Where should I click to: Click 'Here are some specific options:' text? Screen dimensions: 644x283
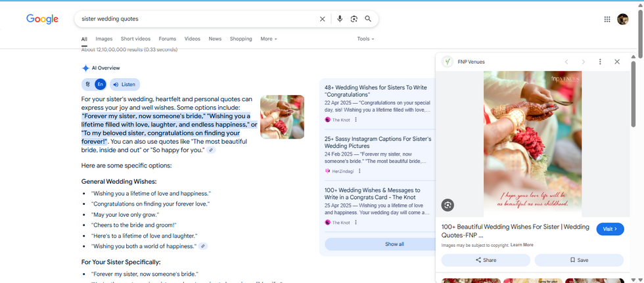(x=126, y=165)
